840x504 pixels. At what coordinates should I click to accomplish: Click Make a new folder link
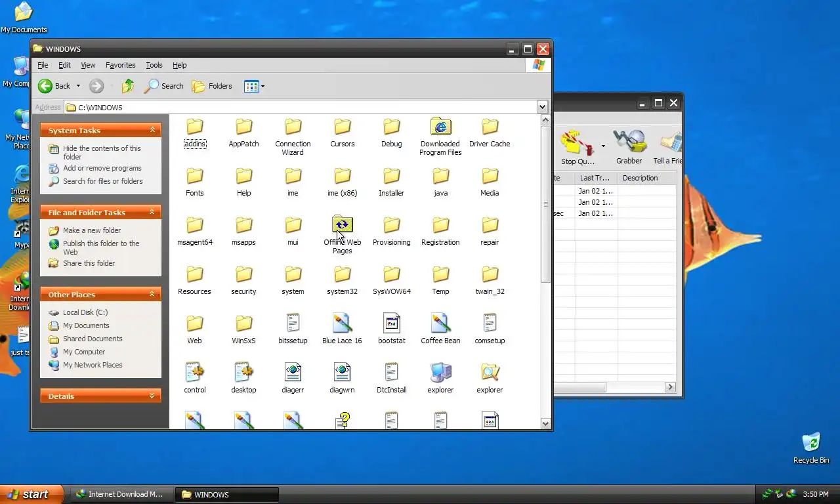[92, 230]
